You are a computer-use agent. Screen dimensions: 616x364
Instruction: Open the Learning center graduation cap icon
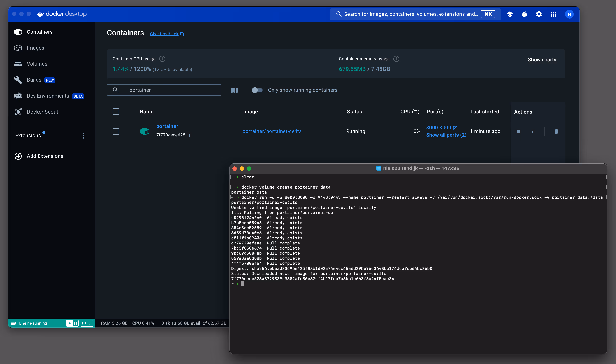[510, 14]
